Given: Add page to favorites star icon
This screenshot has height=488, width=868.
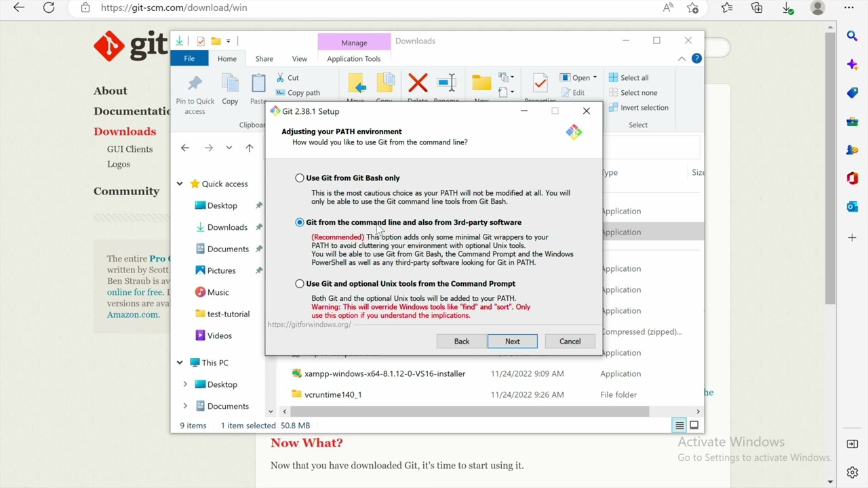Looking at the screenshot, I should tap(692, 7).
